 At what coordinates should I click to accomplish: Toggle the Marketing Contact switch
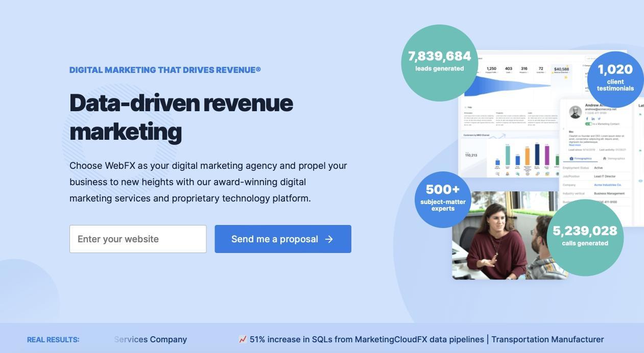point(588,124)
